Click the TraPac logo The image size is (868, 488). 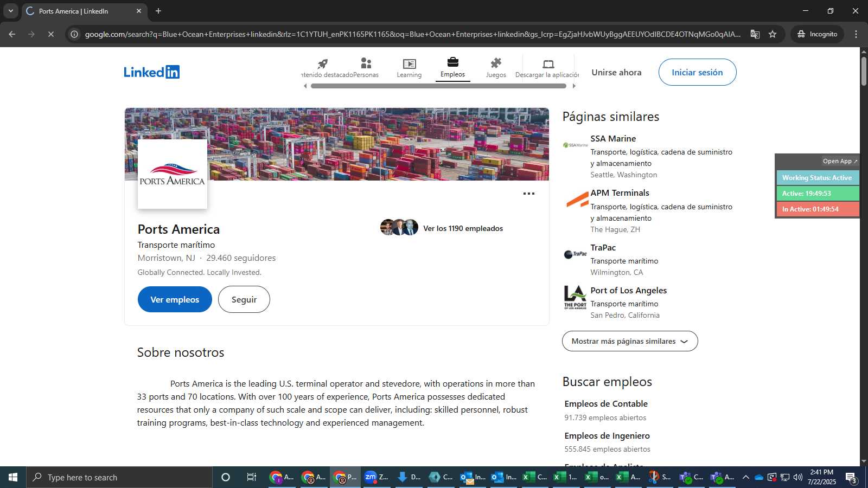tap(575, 254)
